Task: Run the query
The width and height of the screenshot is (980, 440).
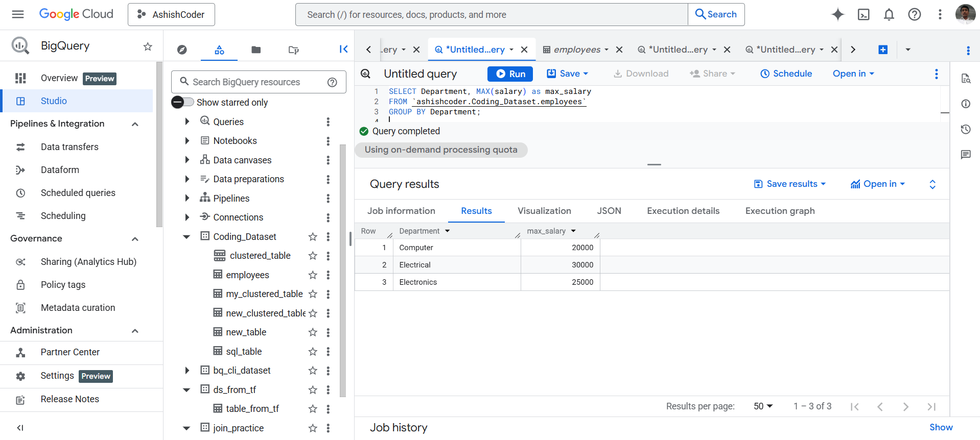Action: [x=510, y=74]
